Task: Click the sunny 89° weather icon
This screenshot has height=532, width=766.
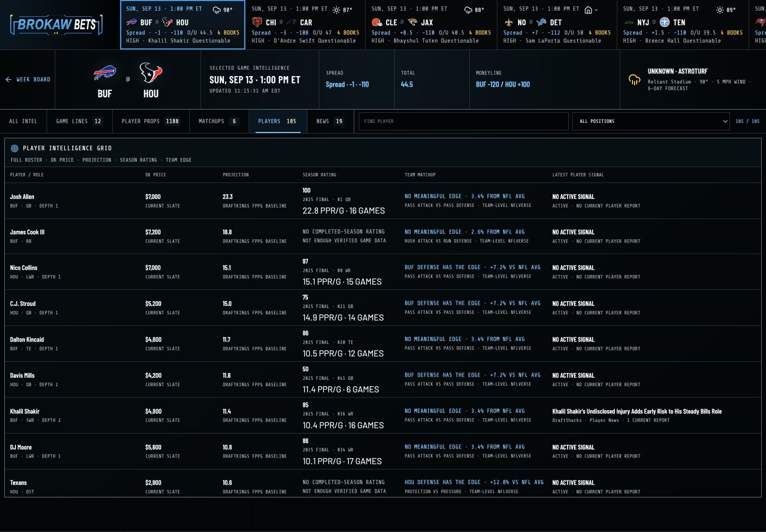Action: (720, 10)
